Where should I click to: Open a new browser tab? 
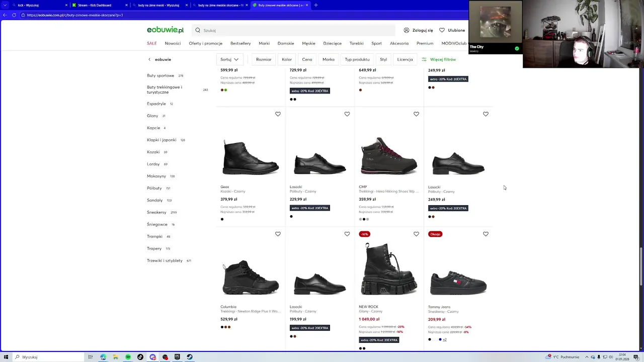(316, 5)
